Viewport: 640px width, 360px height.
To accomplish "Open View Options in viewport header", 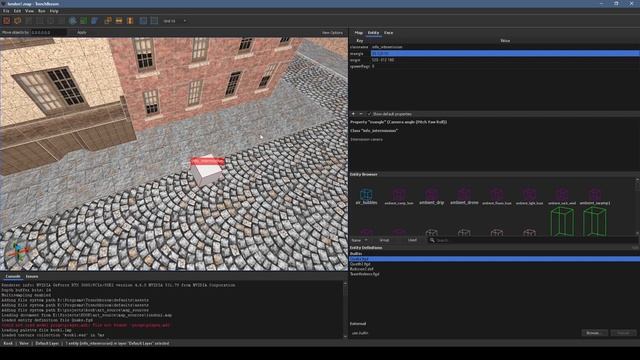I will tap(332, 33).
